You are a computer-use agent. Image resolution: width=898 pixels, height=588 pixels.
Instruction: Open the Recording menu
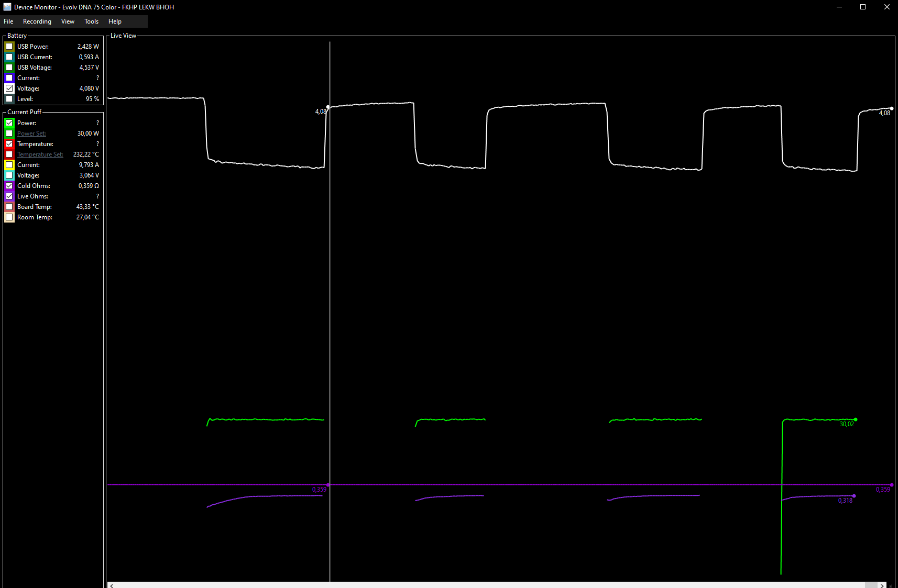tap(37, 21)
